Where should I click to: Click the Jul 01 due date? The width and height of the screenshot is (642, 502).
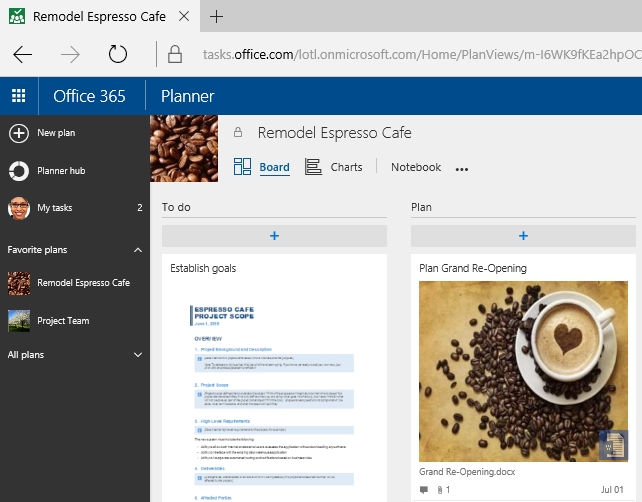(x=612, y=490)
